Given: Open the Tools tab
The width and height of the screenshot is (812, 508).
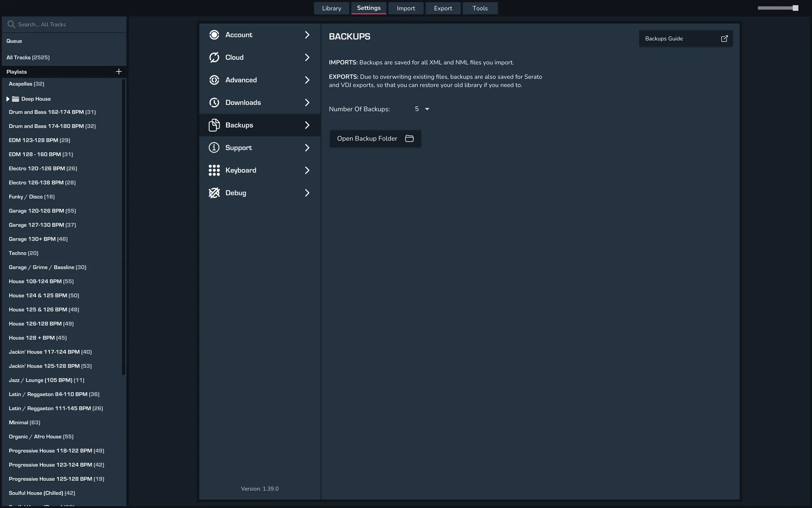Looking at the screenshot, I should [x=480, y=8].
